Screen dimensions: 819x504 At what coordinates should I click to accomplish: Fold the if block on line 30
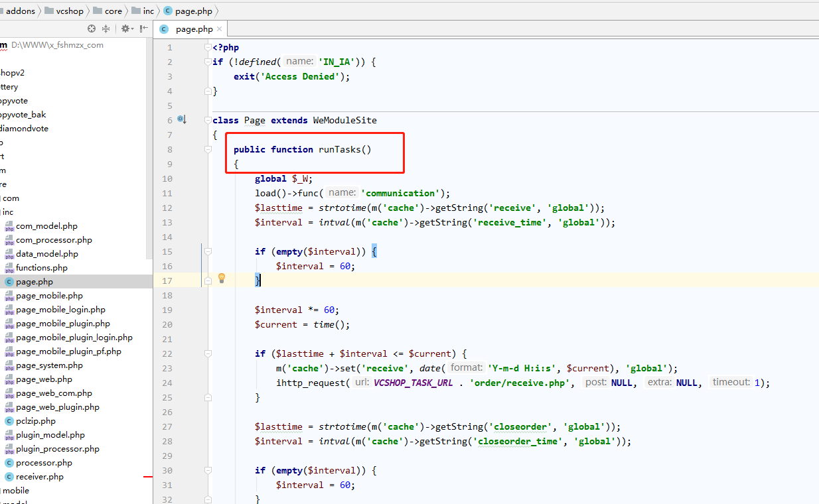pos(208,470)
